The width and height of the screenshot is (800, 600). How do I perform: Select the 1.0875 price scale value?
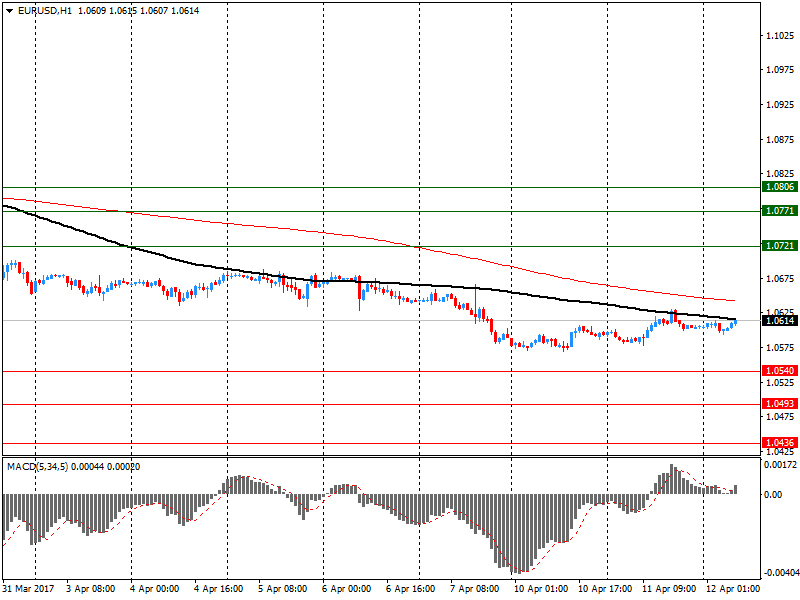click(781, 140)
